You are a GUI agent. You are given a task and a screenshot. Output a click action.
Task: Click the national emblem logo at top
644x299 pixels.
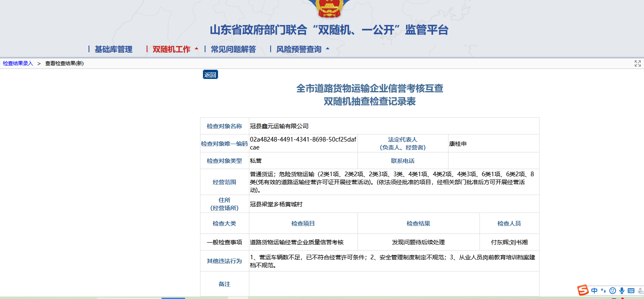(x=329, y=8)
